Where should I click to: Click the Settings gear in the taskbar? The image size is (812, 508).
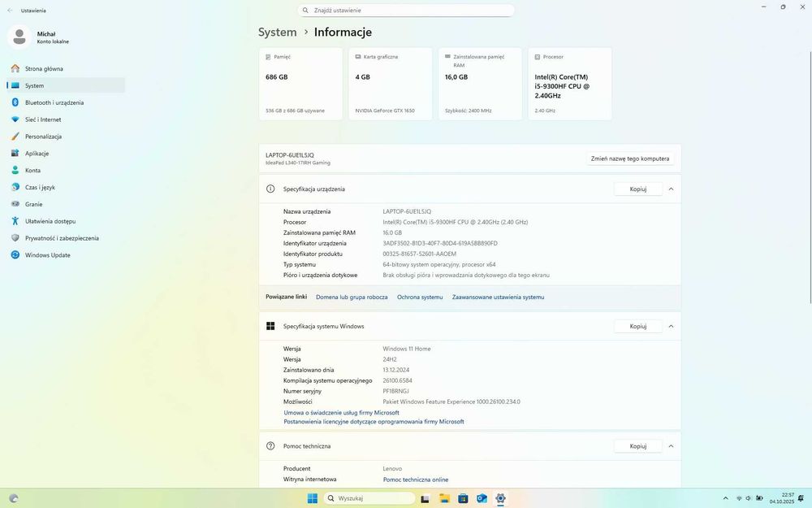point(500,498)
